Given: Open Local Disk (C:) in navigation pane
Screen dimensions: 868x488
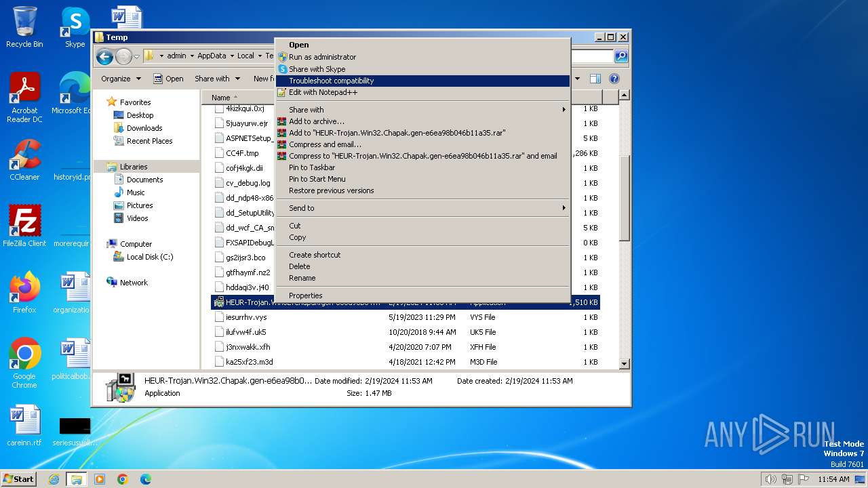Looking at the screenshot, I should click(149, 257).
